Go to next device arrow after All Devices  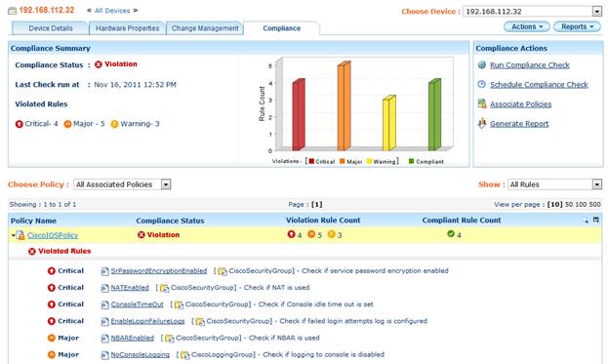(x=136, y=11)
